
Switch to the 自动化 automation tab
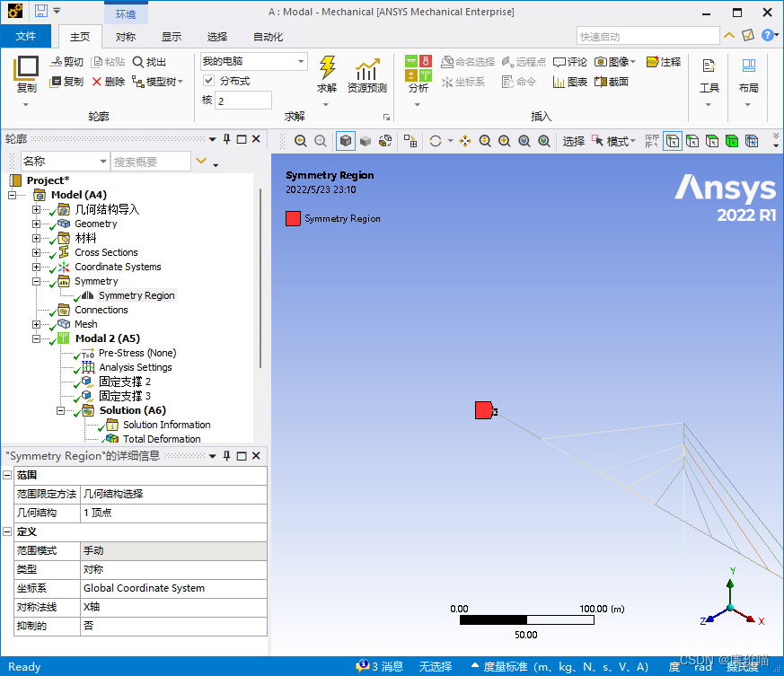268,37
